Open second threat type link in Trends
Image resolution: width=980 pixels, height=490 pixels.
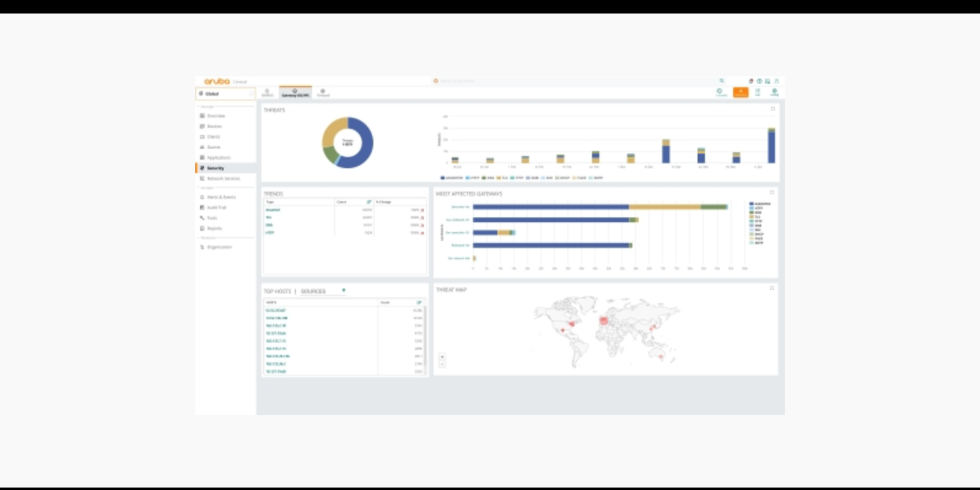[268, 217]
